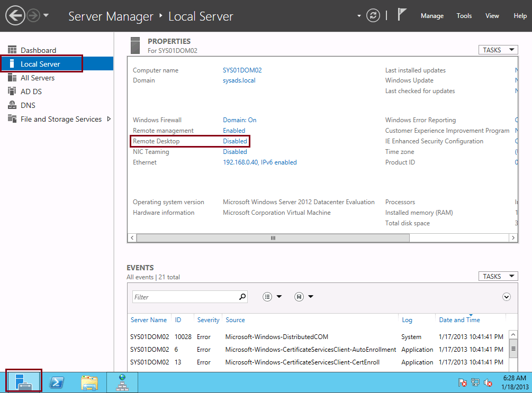Expand the Events panel with the round chevron

point(506,297)
